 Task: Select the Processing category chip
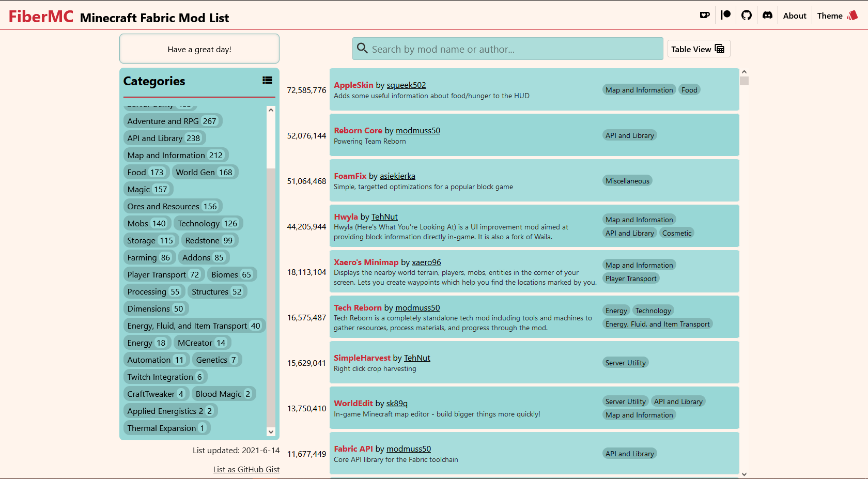pos(153,291)
